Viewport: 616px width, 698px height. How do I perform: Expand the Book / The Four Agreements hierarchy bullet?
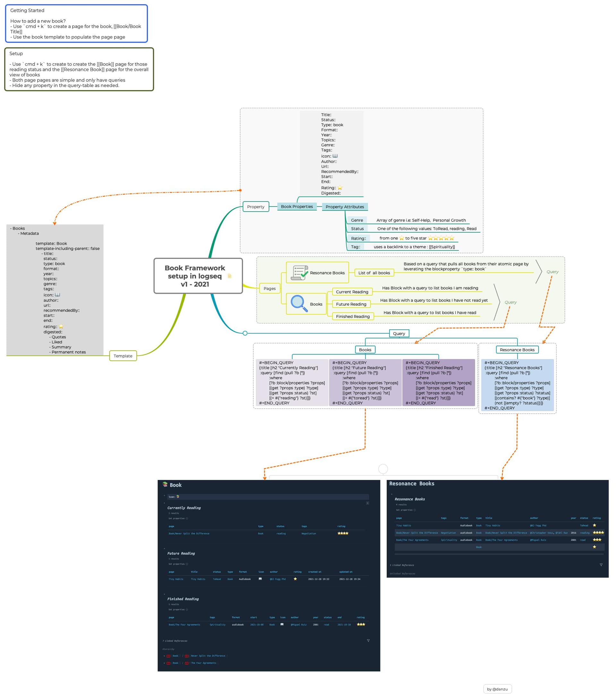(164, 663)
